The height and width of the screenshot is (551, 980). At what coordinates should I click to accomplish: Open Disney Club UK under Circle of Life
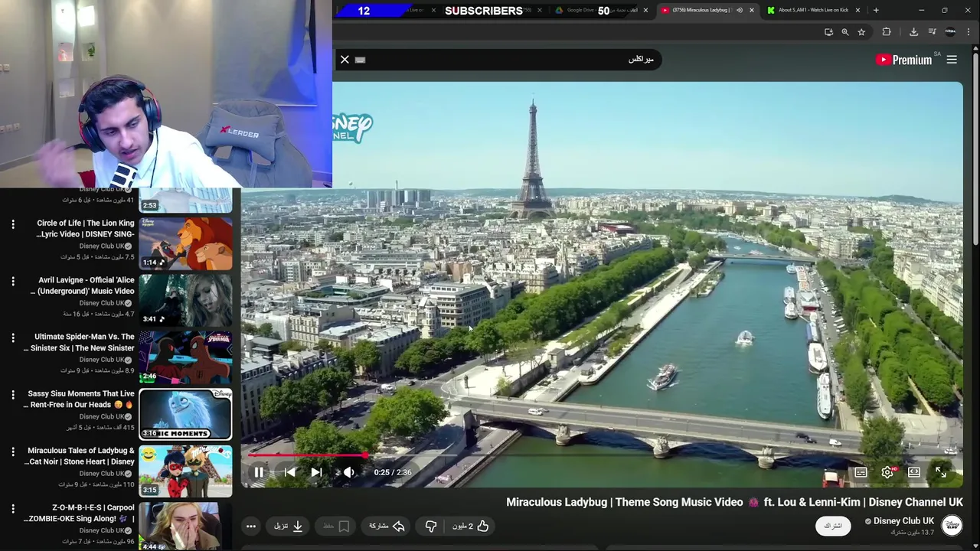click(x=101, y=246)
